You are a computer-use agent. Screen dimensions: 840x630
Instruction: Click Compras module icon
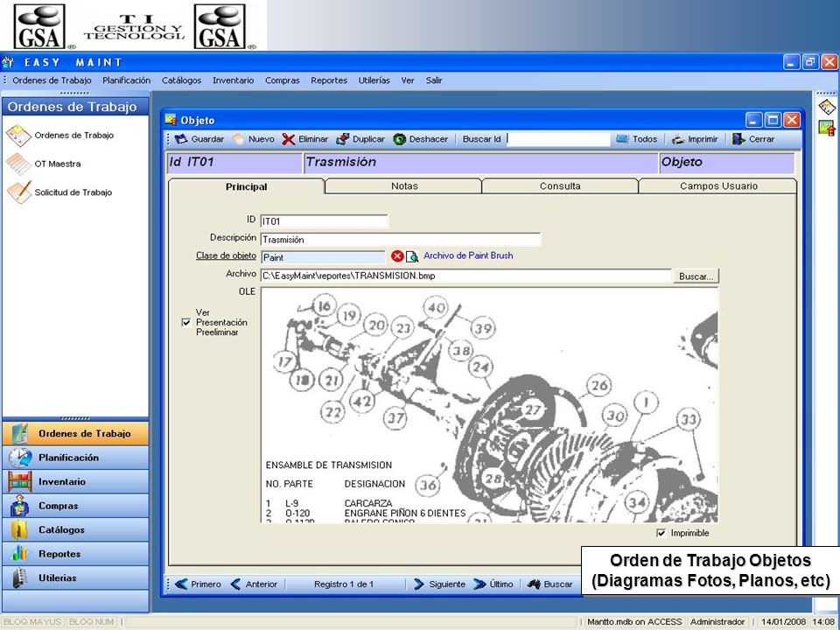point(20,506)
